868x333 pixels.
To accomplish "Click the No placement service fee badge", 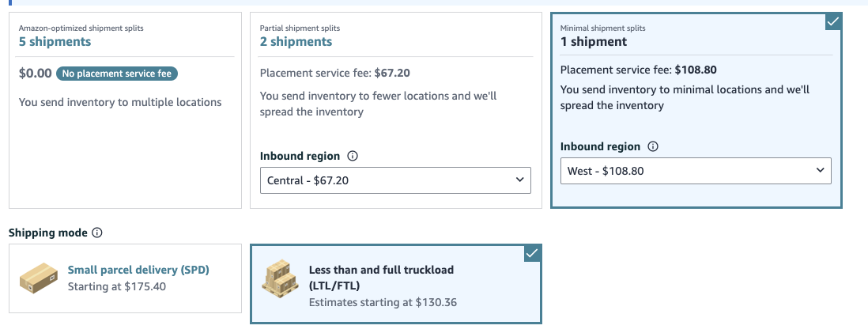I will tap(117, 74).
